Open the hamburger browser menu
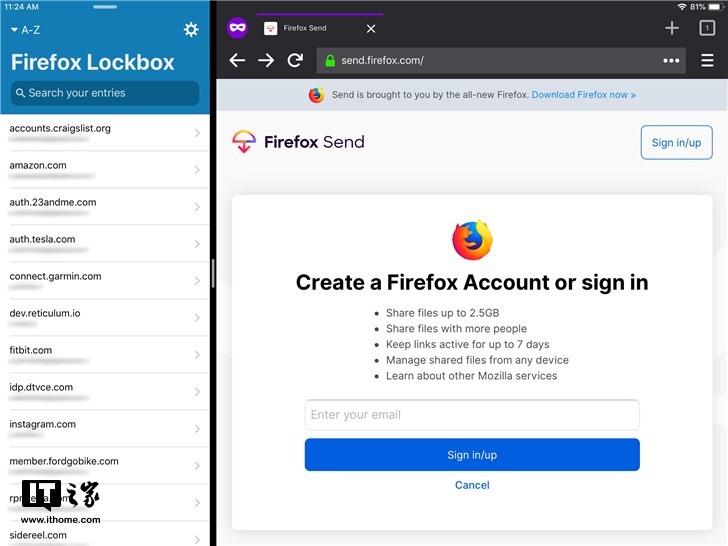The image size is (728, 546). (x=707, y=60)
